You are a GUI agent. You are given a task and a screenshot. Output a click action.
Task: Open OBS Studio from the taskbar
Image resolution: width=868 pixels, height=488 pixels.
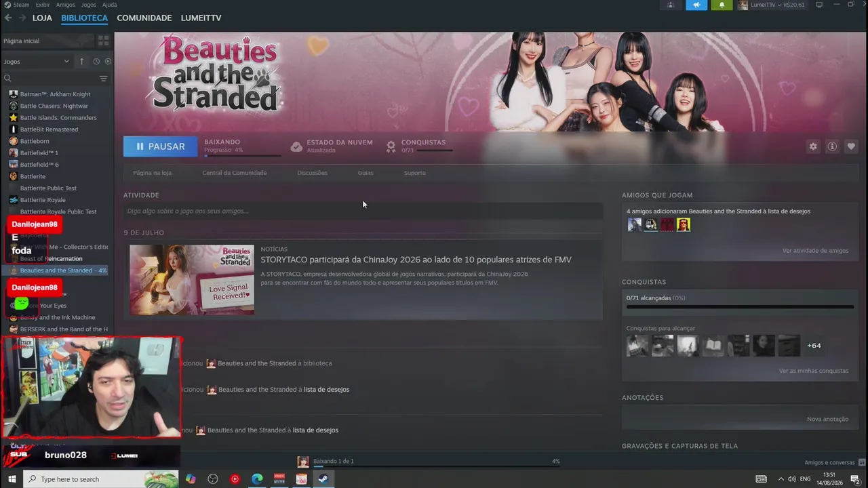coord(213,479)
